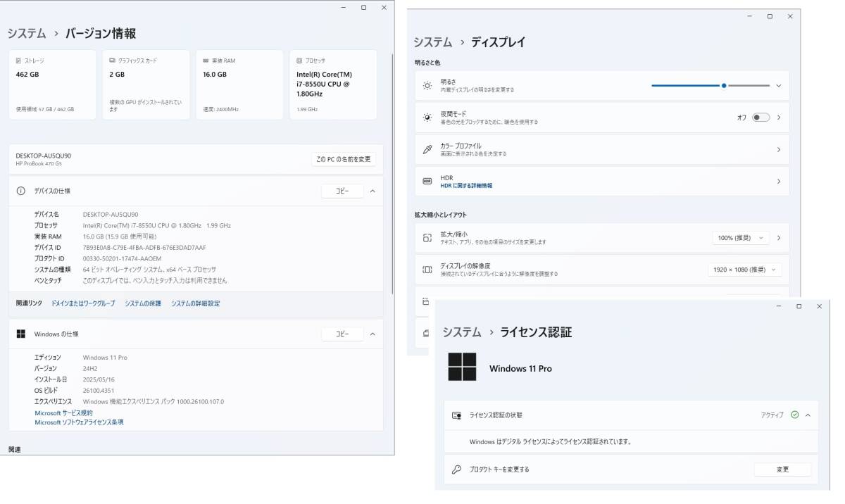This screenshot has width=845, height=504.
Task: Click 変更 button for product key
Action: 782,470
